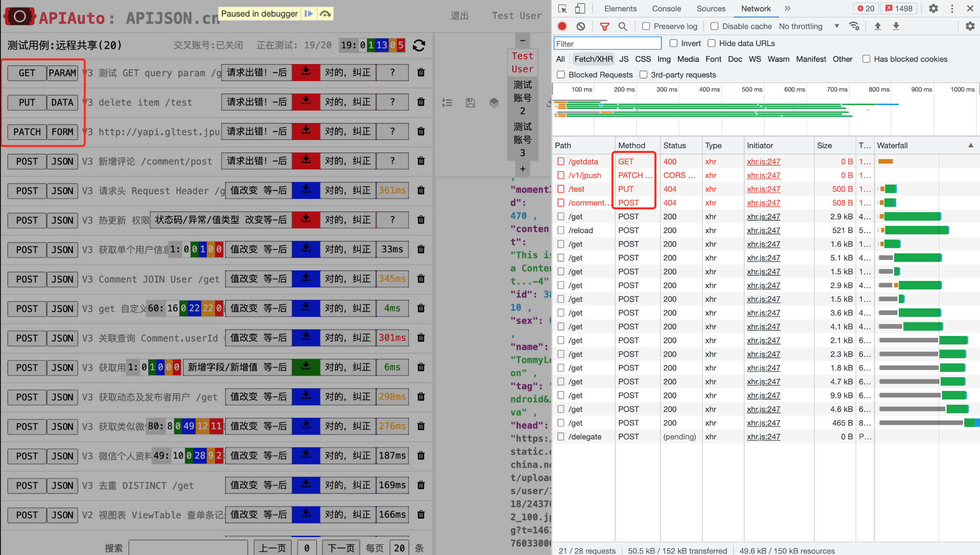Click the network Filter text field
This screenshot has height=555, width=980.
[x=607, y=44]
